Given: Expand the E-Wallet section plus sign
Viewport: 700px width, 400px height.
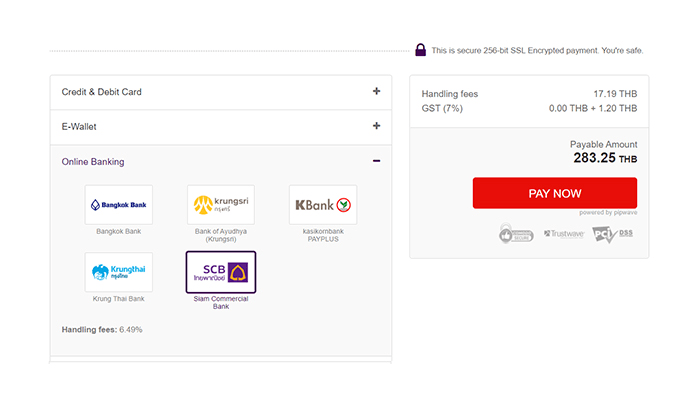Looking at the screenshot, I should coord(376,126).
